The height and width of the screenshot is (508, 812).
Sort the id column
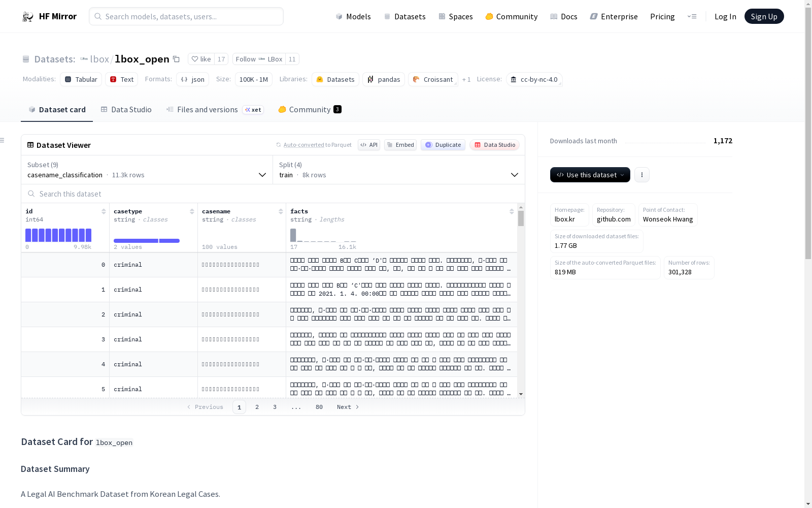[x=104, y=211]
